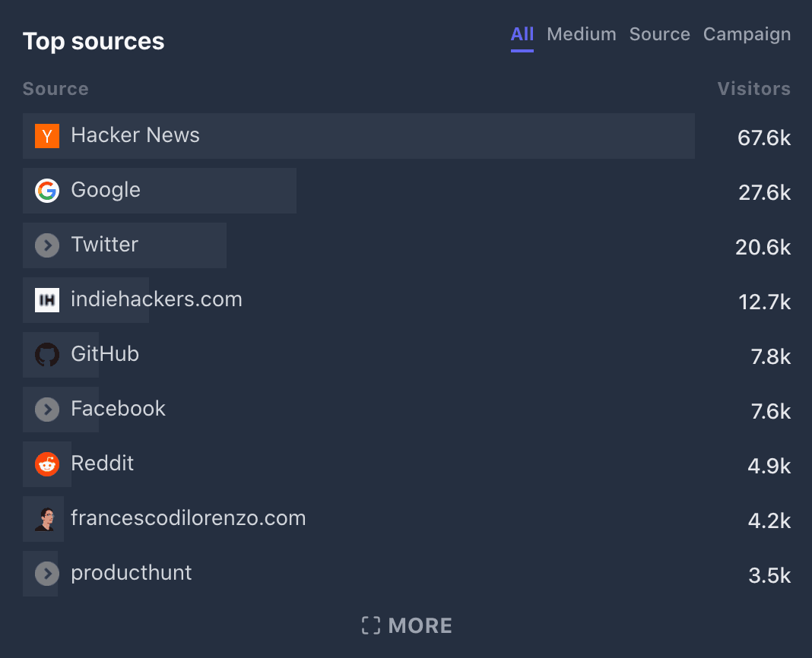The height and width of the screenshot is (658, 812).
Task: Filter by Reddit source
Action: point(102,463)
